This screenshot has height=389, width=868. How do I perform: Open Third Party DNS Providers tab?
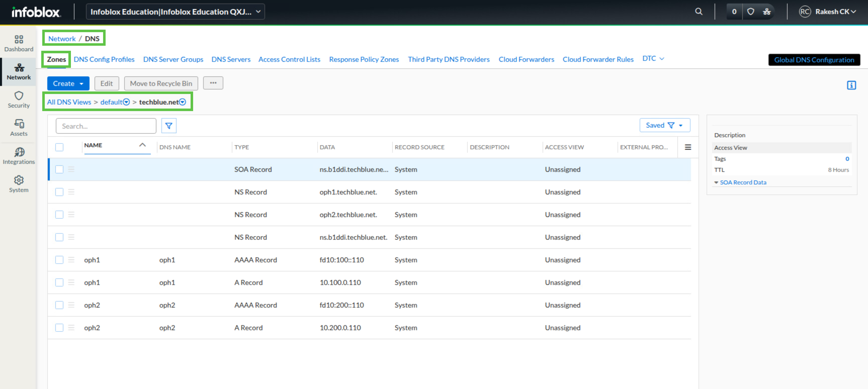(x=449, y=59)
